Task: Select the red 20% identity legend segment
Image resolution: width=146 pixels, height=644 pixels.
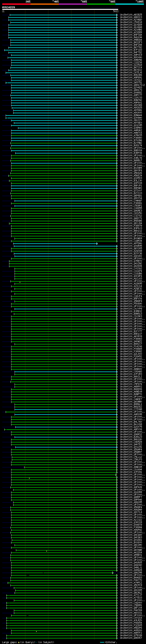Action: pos(16,4)
